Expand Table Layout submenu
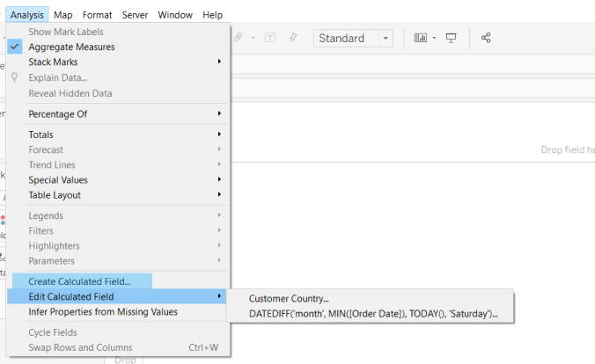The width and height of the screenshot is (595, 364). pyautogui.click(x=118, y=195)
